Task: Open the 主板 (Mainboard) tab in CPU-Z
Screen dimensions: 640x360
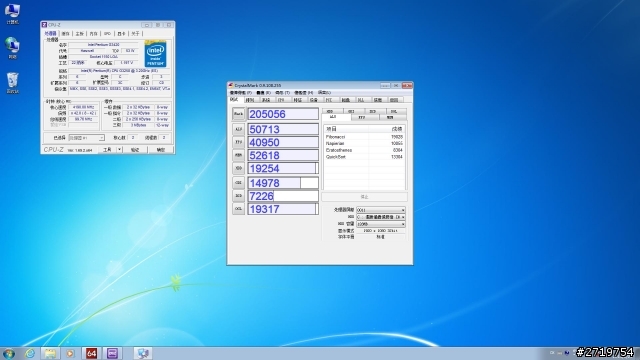Action: [80, 34]
